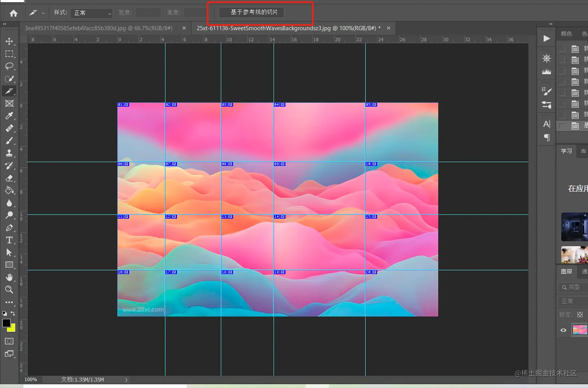
Task: Select the Eyedropper tool
Action: 9,116
